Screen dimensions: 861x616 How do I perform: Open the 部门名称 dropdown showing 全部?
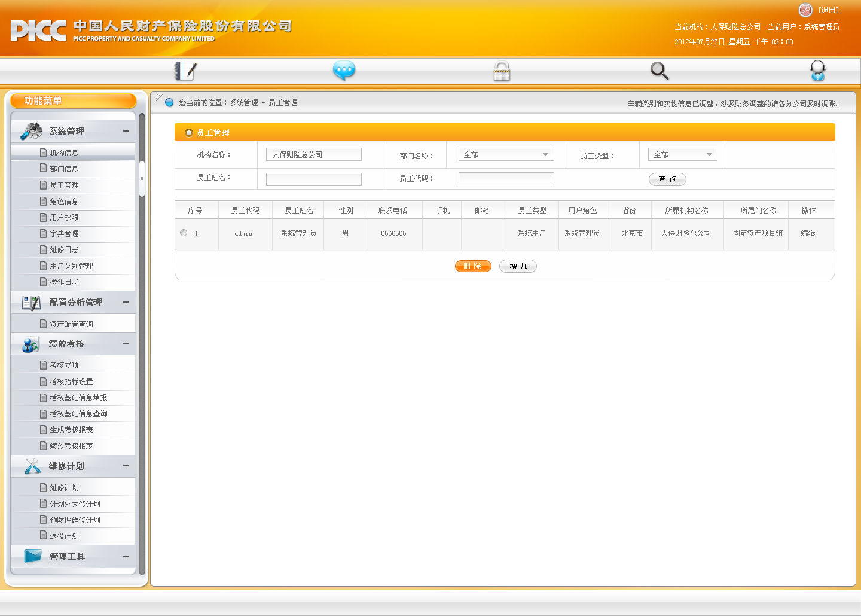[x=506, y=154]
